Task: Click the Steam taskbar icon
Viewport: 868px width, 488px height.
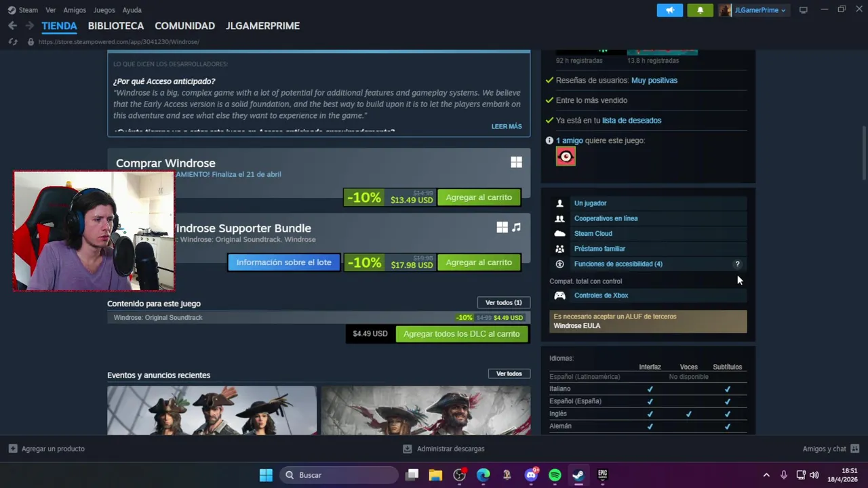Action: click(x=578, y=475)
